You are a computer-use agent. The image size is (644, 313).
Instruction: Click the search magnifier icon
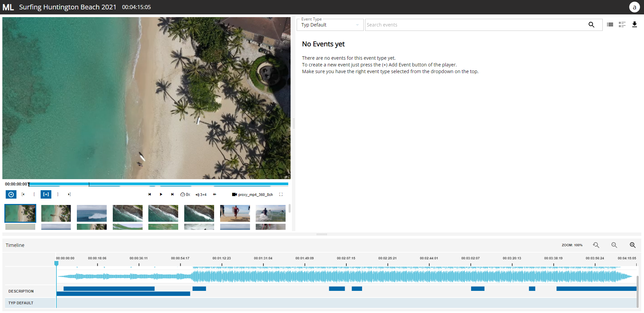coord(591,25)
